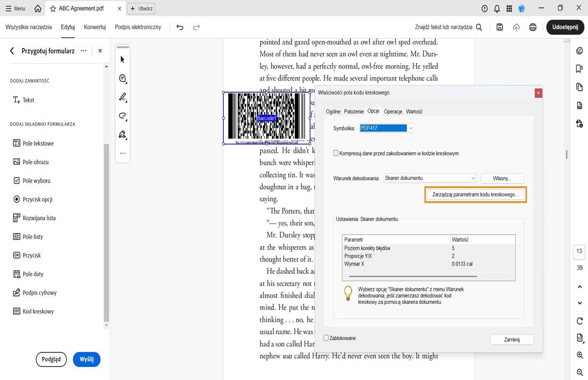Star the ABC Agreement.pdf tab

(53, 9)
